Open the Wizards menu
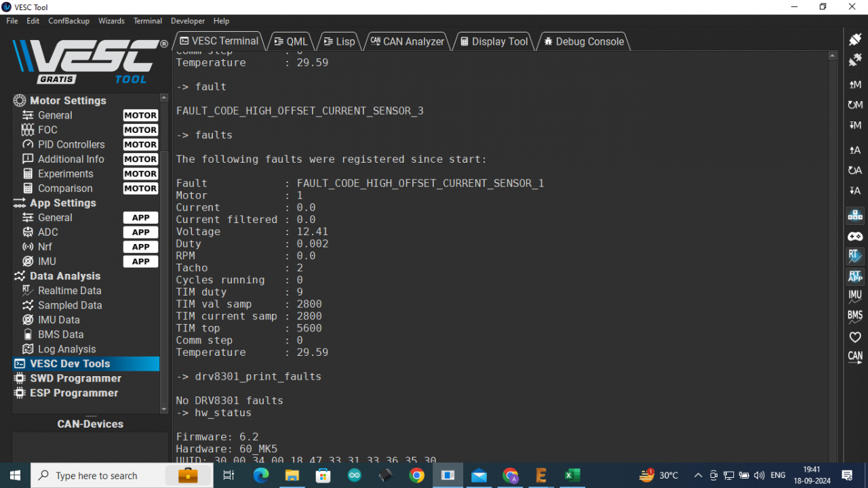 pos(111,21)
